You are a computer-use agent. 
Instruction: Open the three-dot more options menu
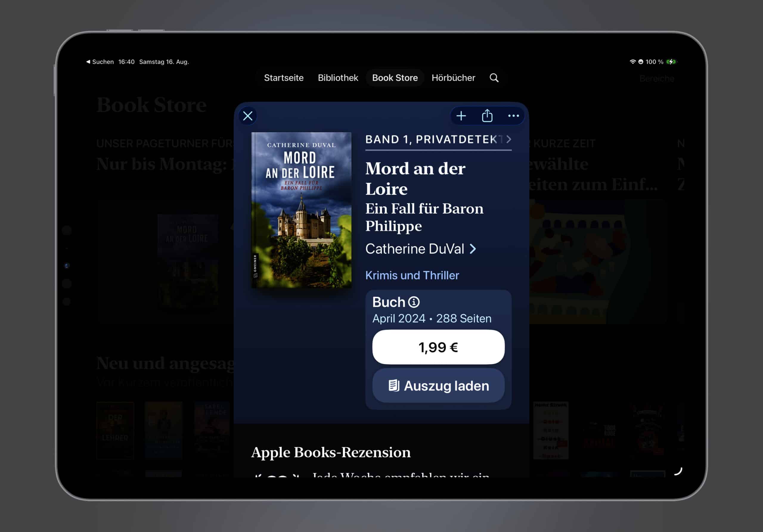pyautogui.click(x=514, y=116)
